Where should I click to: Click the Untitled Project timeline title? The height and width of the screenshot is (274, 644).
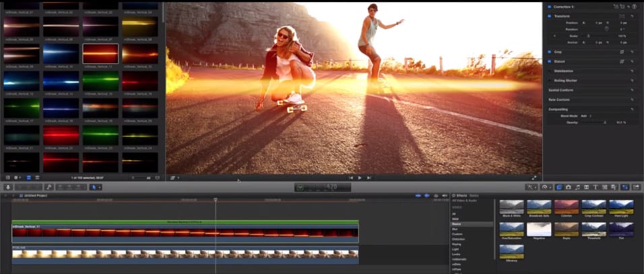pos(36,195)
